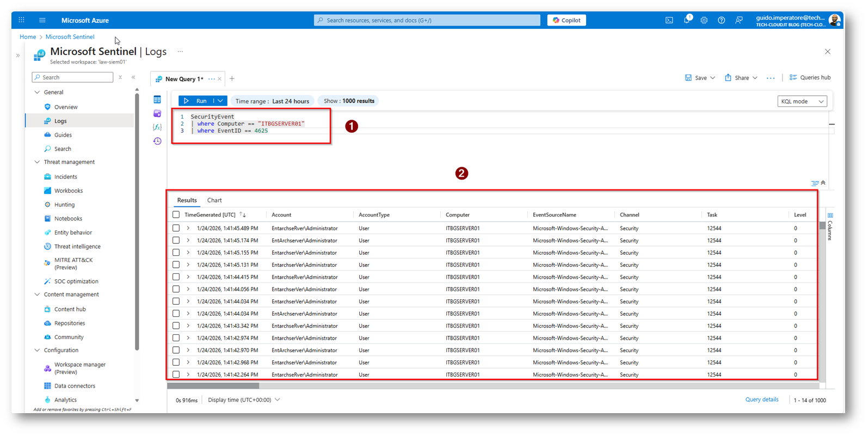The width and height of the screenshot is (868, 436).
Task: Run the query
Action: click(196, 101)
